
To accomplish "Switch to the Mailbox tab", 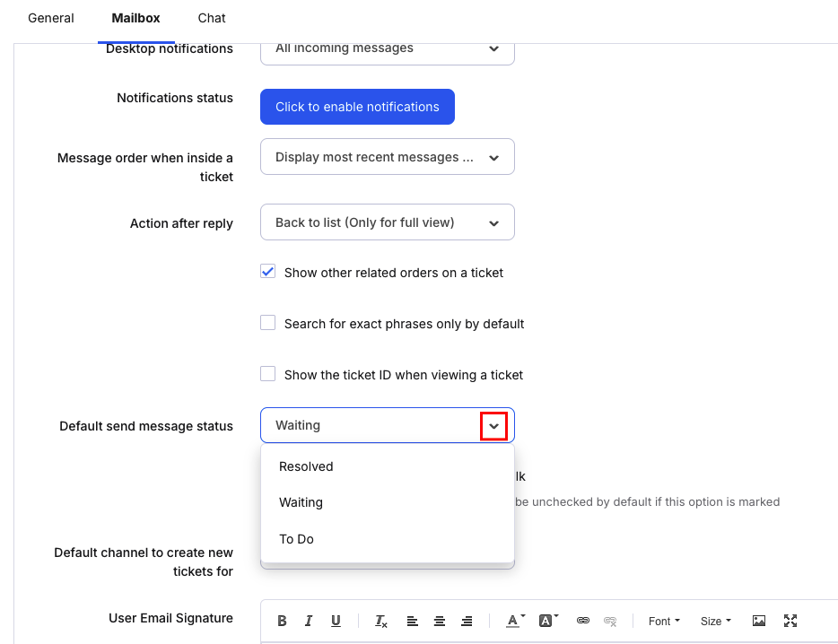I will pos(135,18).
